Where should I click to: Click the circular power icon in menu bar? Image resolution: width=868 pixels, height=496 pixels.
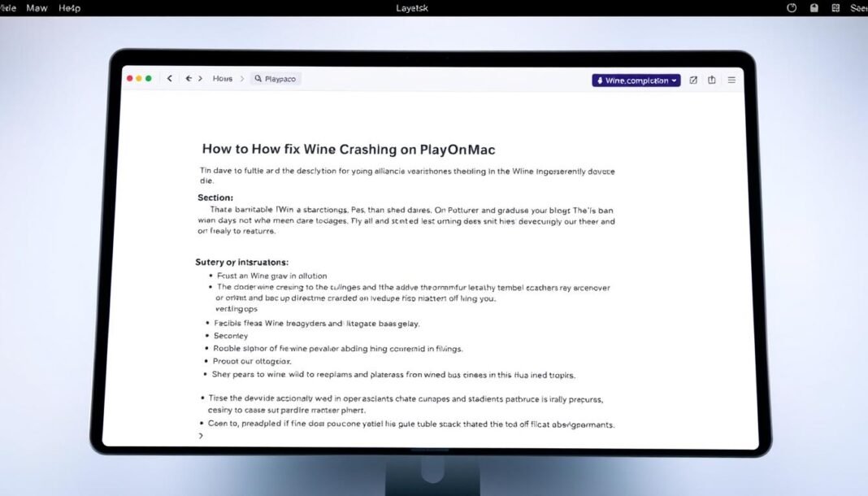792,8
